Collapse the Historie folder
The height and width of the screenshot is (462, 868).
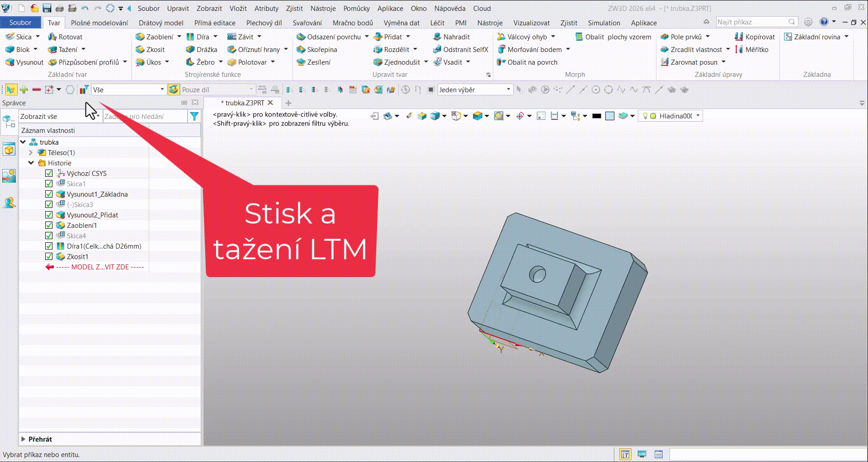point(31,163)
